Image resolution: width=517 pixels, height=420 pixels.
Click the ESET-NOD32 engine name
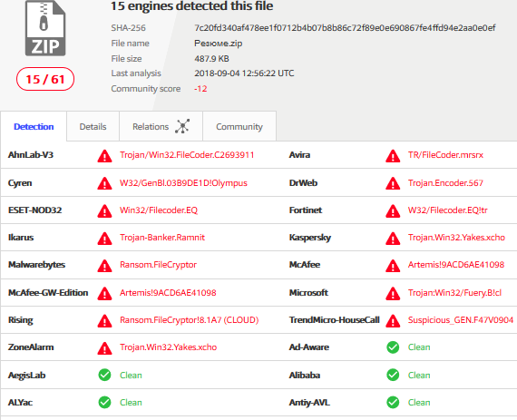coord(35,210)
